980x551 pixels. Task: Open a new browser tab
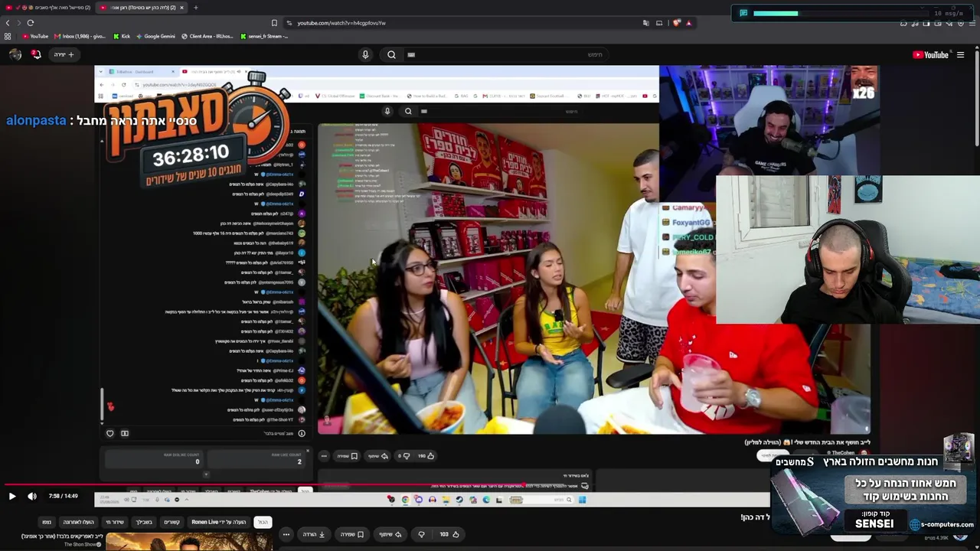tap(195, 8)
